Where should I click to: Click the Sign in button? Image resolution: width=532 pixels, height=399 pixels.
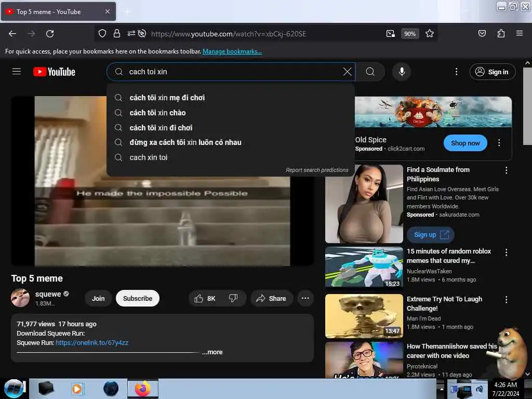coord(493,72)
